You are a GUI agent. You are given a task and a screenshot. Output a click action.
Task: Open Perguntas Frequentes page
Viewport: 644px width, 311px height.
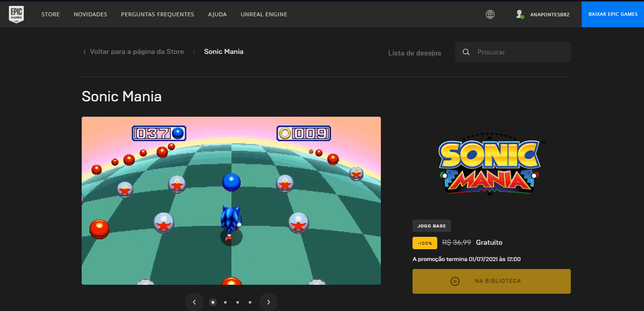157,14
